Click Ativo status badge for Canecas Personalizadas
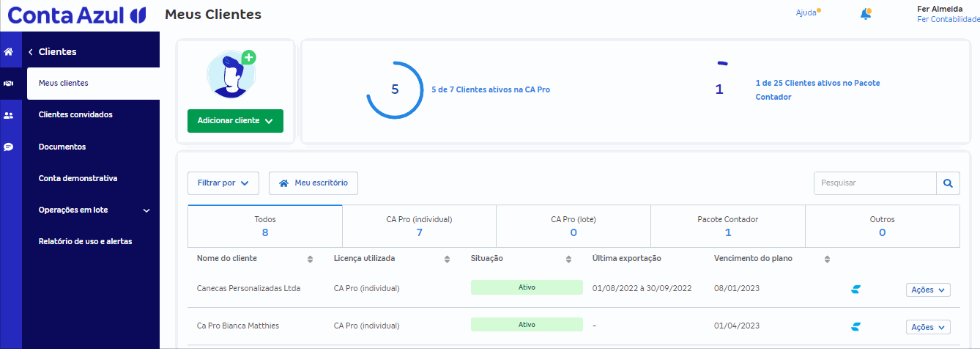The height and width of the screenshot is (349, 980). click(x=527, y=287)
